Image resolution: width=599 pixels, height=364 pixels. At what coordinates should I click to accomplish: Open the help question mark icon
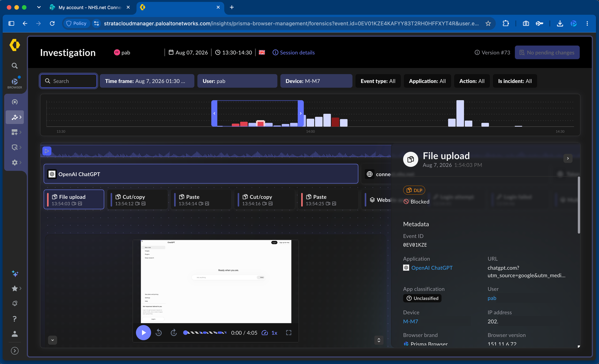[x=15, y=319]
